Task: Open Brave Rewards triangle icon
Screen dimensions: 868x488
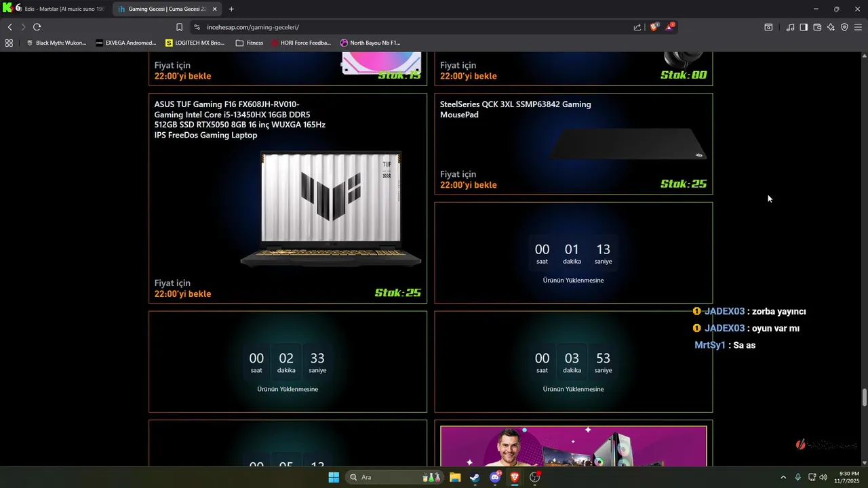Action: point(670,27)
